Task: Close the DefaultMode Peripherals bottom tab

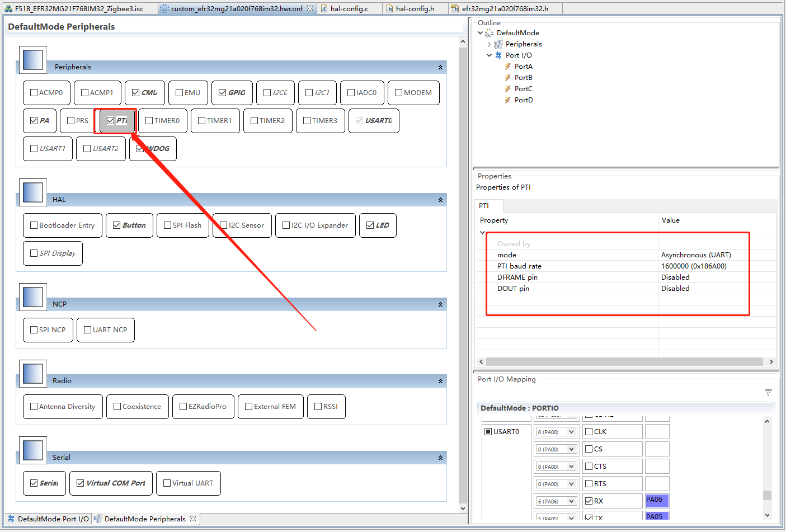Action: (193, 519)
